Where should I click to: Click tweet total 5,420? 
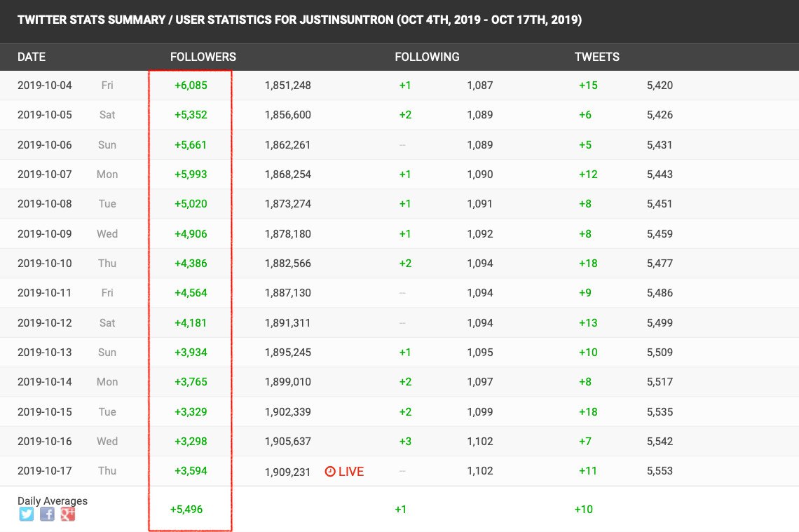pos(660,85)
